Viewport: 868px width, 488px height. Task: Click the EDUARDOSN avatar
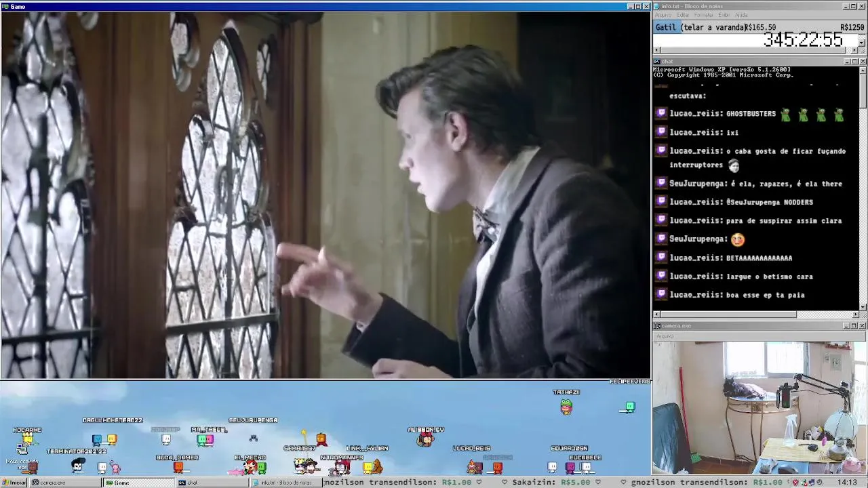pyautogui.click(x=570, y=466)
